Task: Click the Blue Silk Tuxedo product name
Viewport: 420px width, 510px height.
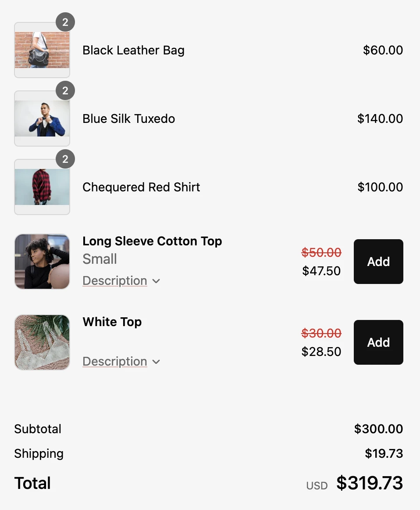Action: [128, 119]
